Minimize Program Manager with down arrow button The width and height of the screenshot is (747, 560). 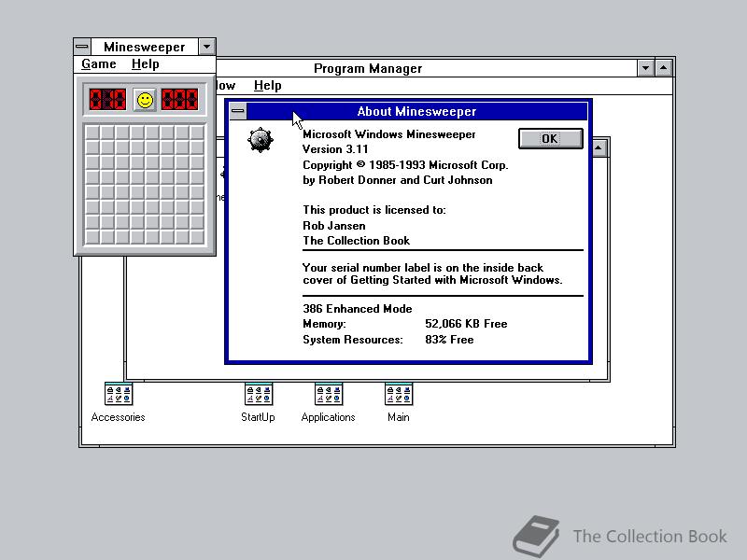[645, 68]
